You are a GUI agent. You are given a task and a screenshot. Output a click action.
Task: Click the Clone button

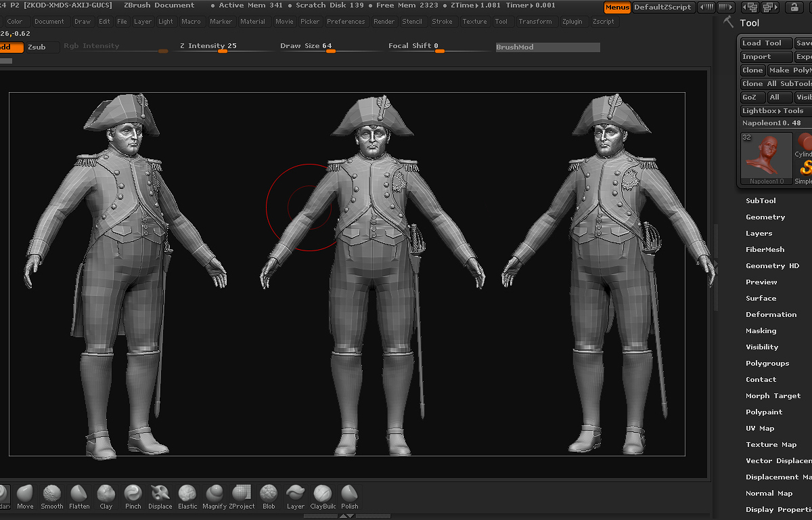click(752, 70)
